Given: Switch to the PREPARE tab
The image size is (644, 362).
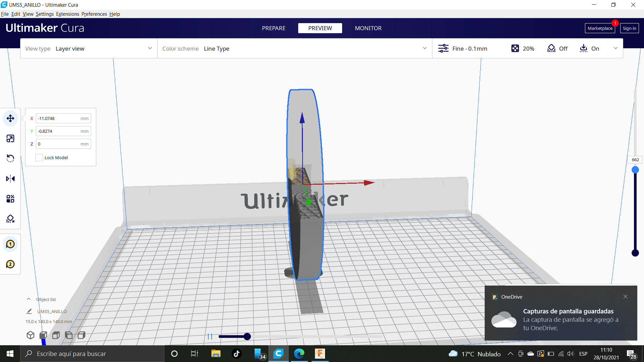Looking at the screenshot, I should [x=274, y=28].
